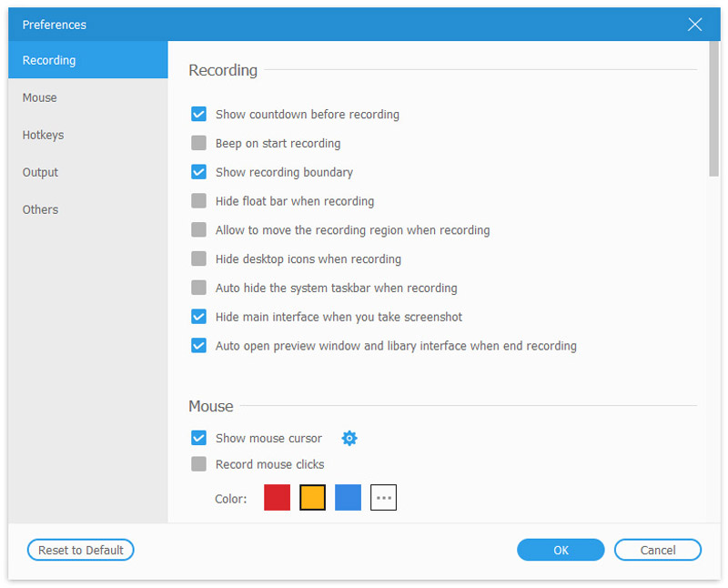Enable Record mouse clicks checkbox

pyautogui.click(x=198, y=464)
